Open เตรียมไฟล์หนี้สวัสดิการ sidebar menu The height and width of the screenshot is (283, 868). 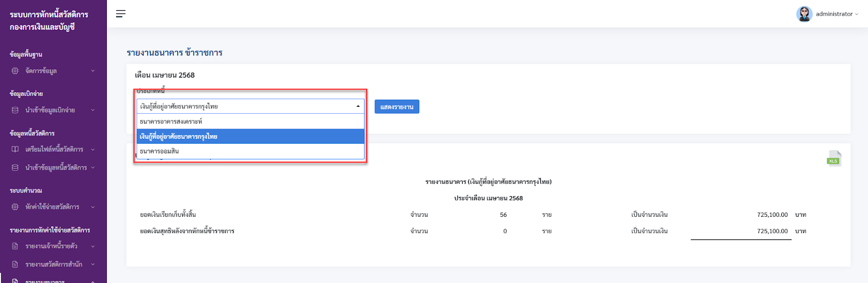53,149
